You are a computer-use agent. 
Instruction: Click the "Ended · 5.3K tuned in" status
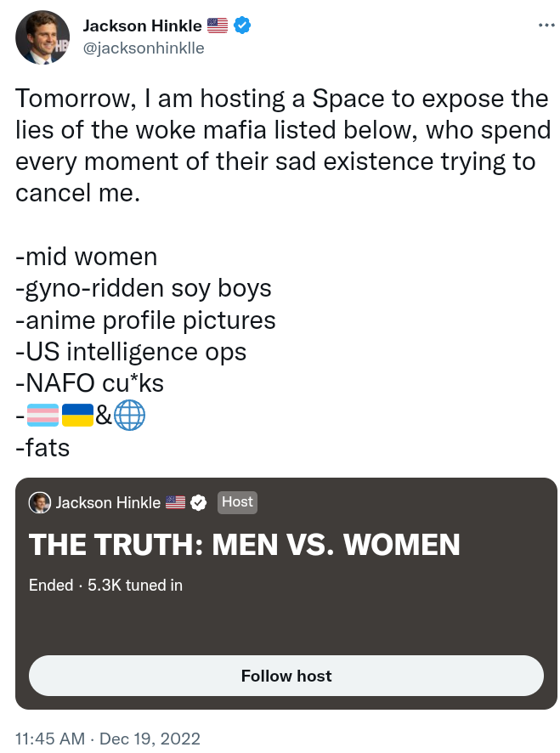(x=105, y=586)
